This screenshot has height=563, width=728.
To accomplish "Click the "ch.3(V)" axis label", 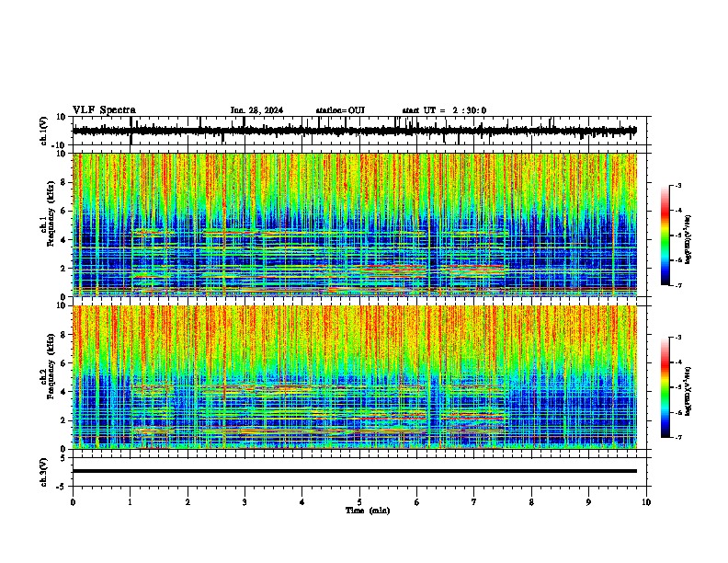I will click(44, 472).
